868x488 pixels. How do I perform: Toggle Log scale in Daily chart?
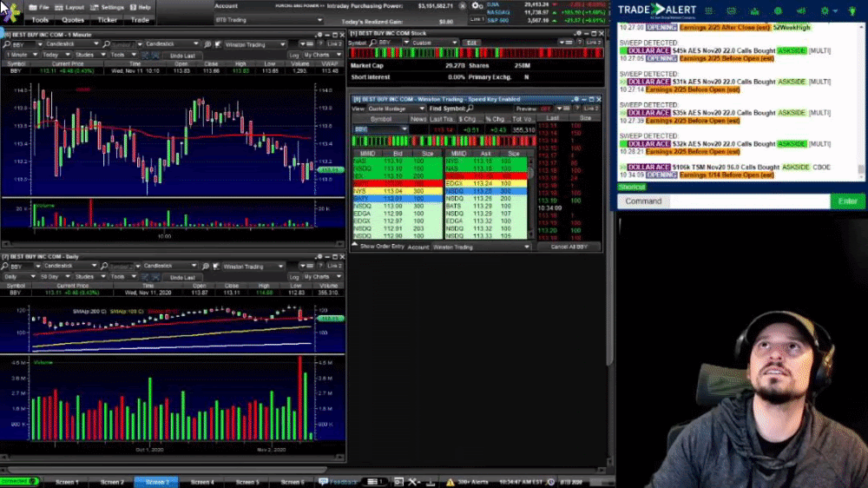click(293, 276)
